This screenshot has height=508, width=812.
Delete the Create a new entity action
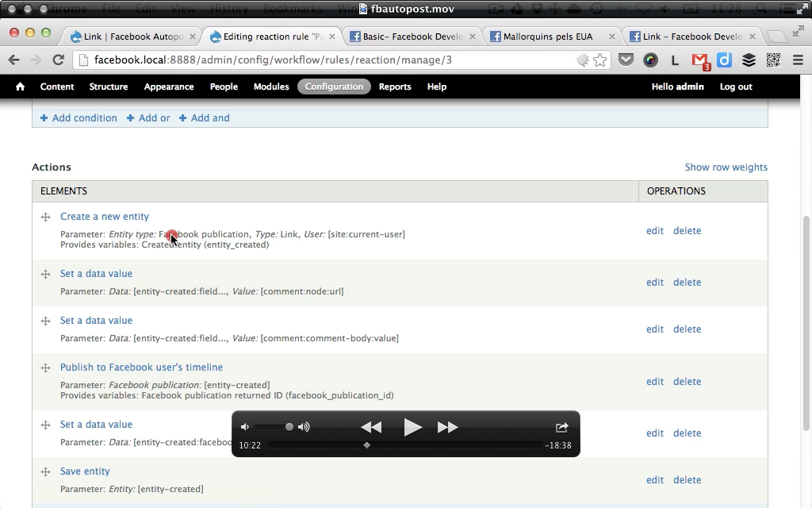click(688, 231)
